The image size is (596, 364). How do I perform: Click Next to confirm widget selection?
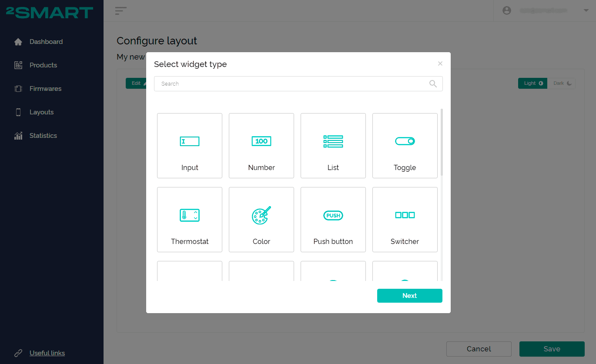409,295
